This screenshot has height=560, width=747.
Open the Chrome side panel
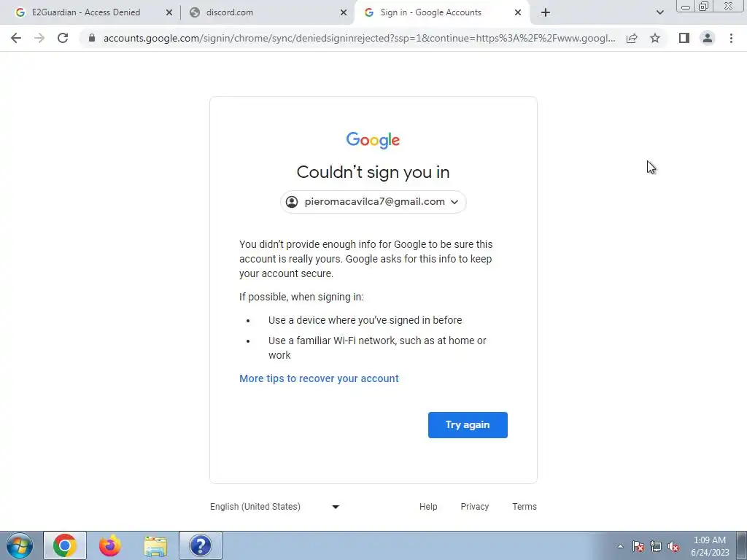coord(684,38)
